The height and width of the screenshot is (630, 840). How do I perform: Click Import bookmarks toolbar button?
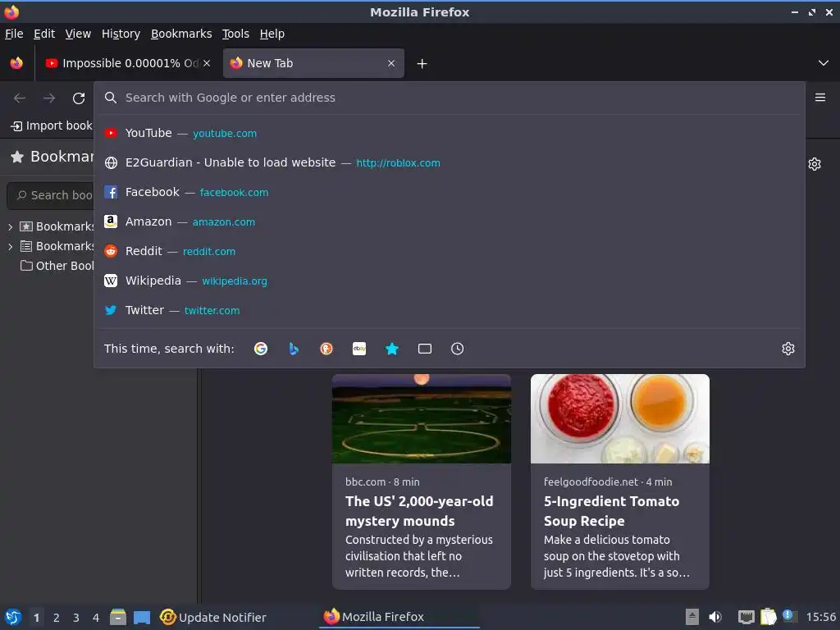click(52, 126)
